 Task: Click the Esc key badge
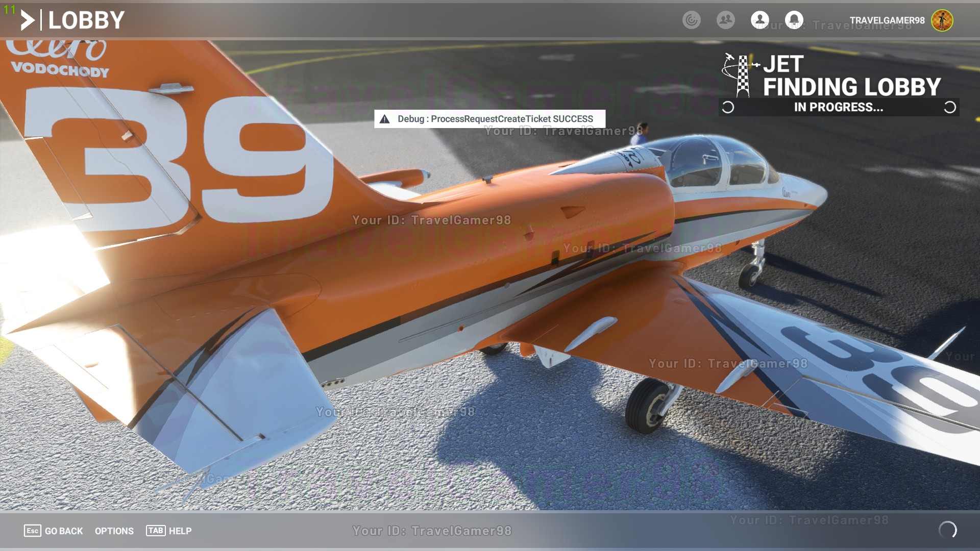tap(32, 531)
